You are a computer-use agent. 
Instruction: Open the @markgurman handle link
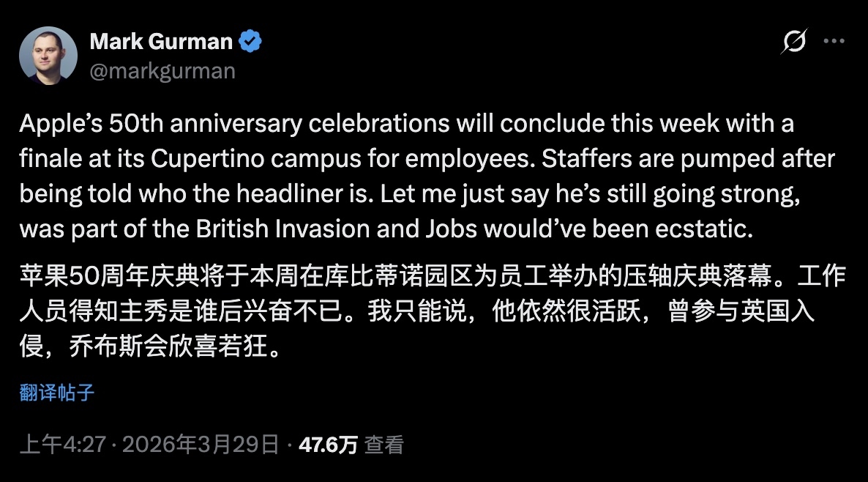click(162, 70)
